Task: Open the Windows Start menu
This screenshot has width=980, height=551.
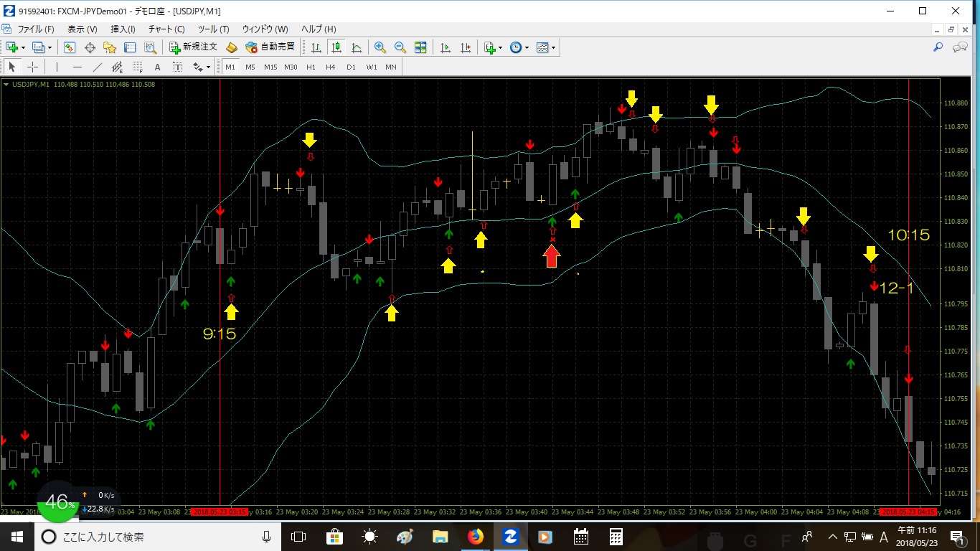Action: 17,537
